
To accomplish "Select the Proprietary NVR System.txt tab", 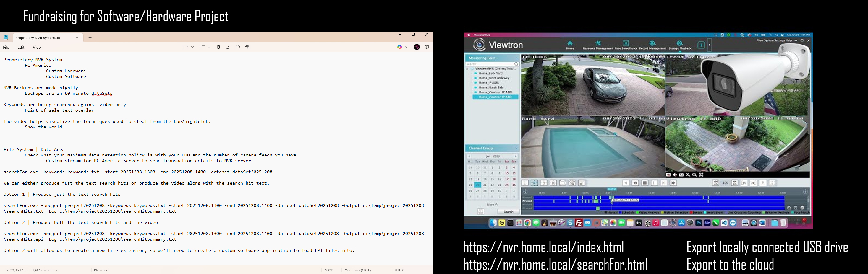I will click(38, 38).
